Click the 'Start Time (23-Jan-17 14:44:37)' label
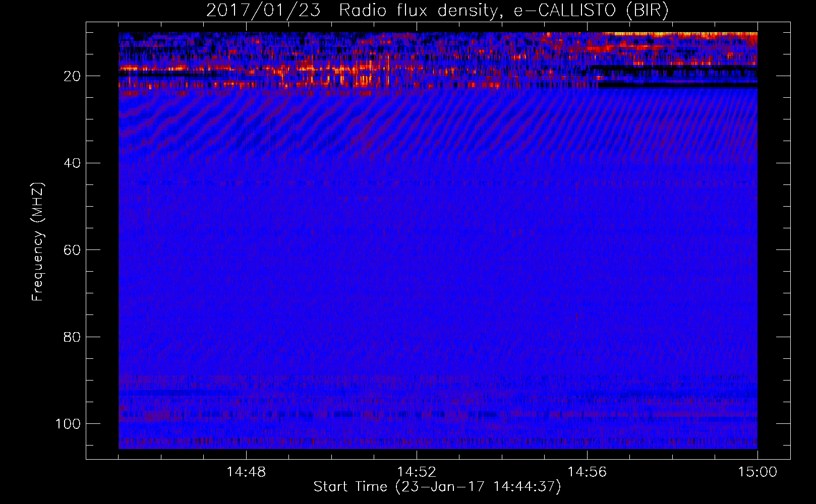The height and width of the screenshot is (504, 816). tap(437, 487)
